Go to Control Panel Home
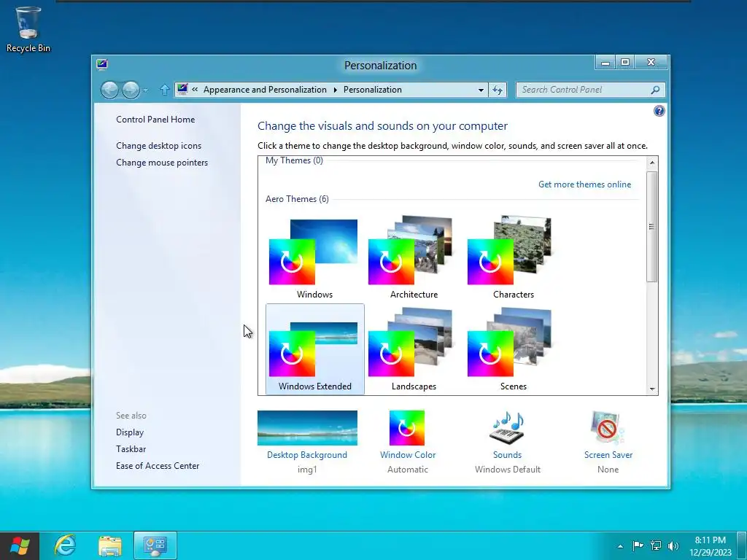Viewport: 747px width, 560px height. pos(155,120)
